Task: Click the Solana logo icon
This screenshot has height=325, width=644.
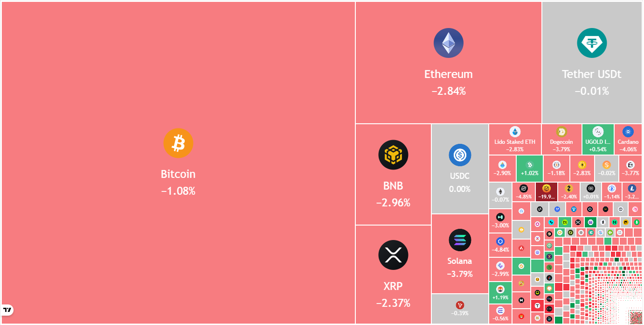Action: pos(460,240)
